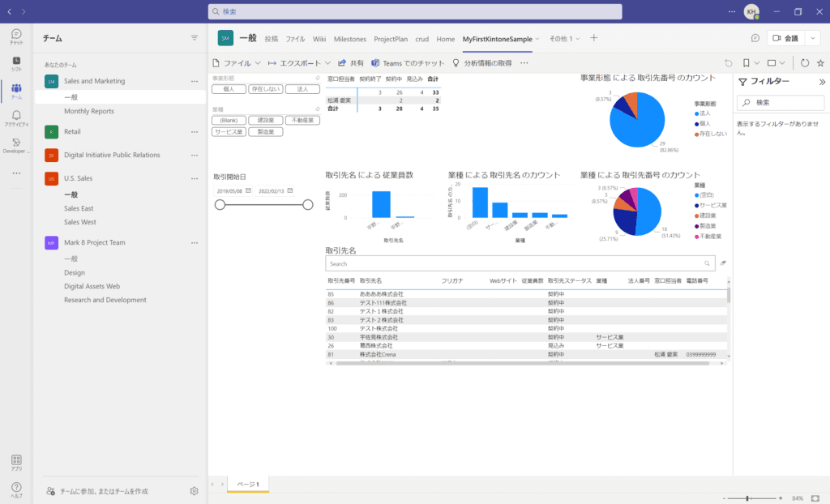Open the Help icon
This screenshot has height=504, width=830.
point(16,489)
